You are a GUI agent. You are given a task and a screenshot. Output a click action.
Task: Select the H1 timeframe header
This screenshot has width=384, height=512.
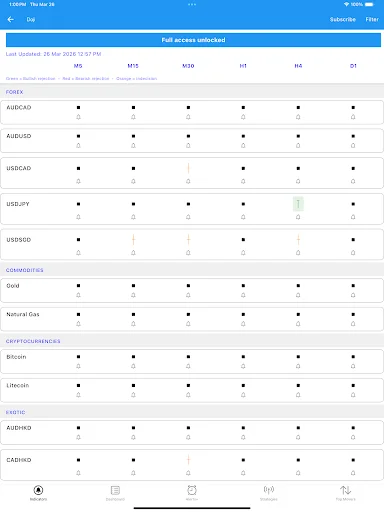(243, 66)
